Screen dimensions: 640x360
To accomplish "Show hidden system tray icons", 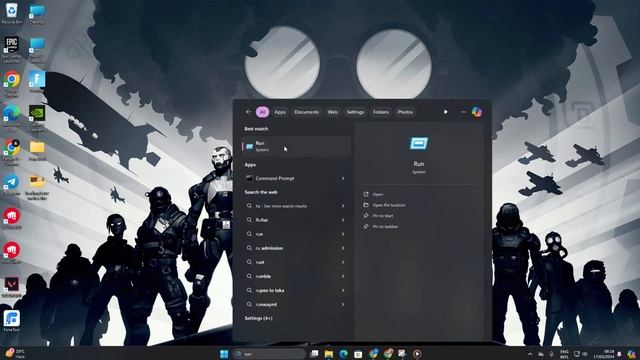I will point(530,354).
